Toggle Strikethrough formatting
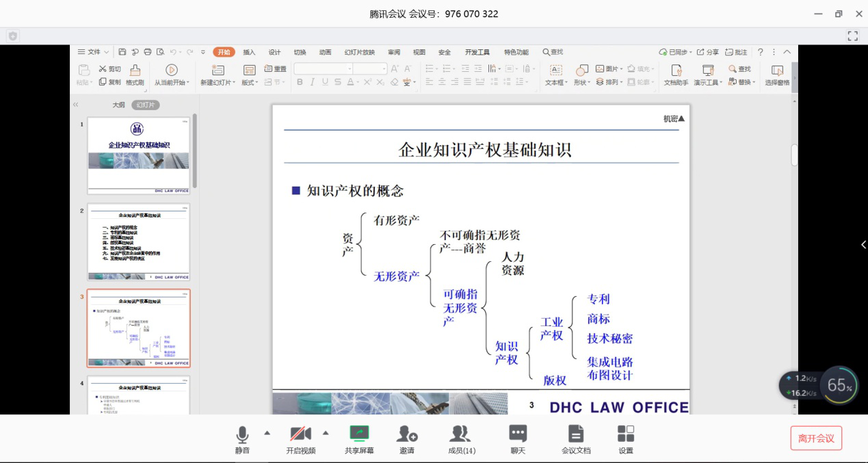The width and height of the screenshot is (868, 463). [x=338, y=82]
